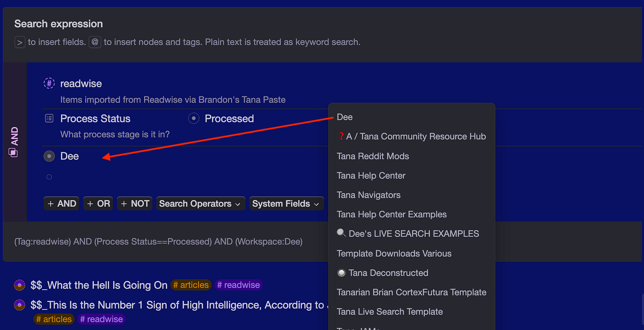The image size is (644, 330).
Task: Add an OR clause
Action: pyautogui.click(x=98, y=204)
